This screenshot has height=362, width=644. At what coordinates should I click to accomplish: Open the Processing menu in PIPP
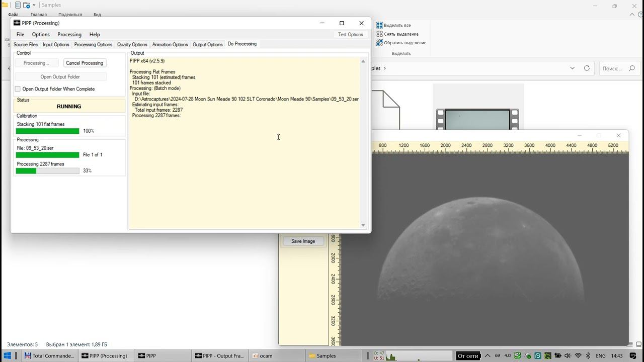tap(69, 35)
